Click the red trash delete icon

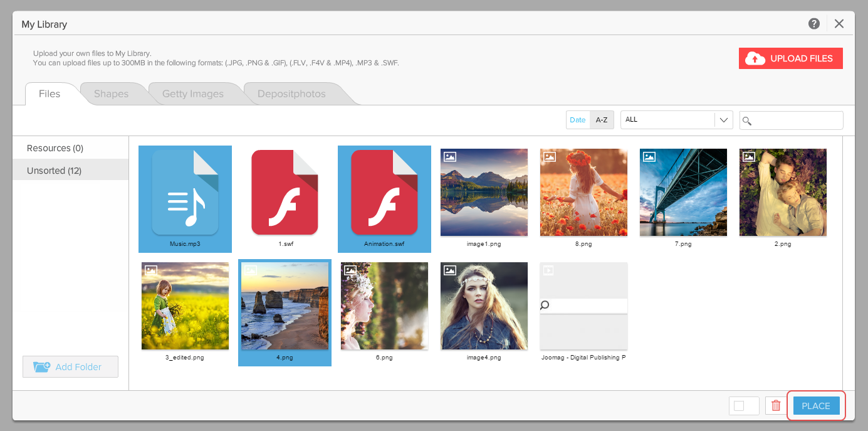776,406
